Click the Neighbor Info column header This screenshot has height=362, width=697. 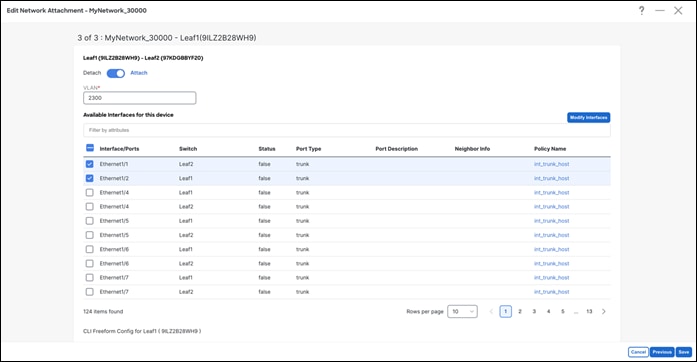point(472,149)
